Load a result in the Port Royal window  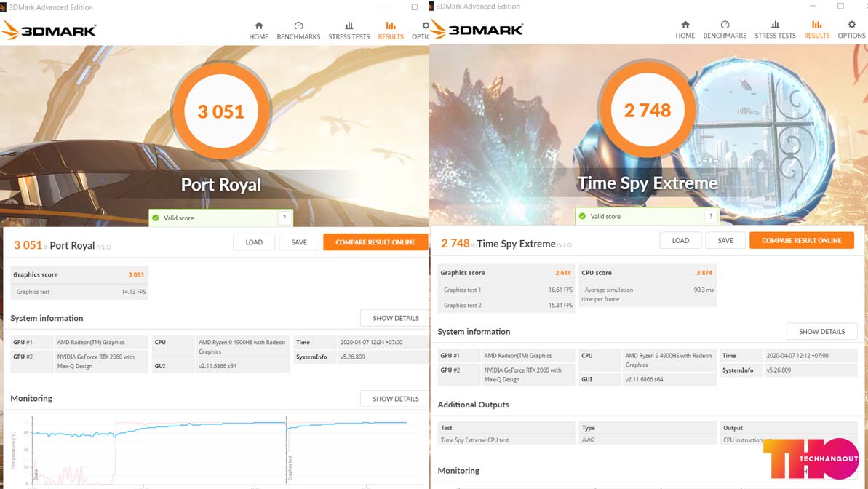click(254, 242)
